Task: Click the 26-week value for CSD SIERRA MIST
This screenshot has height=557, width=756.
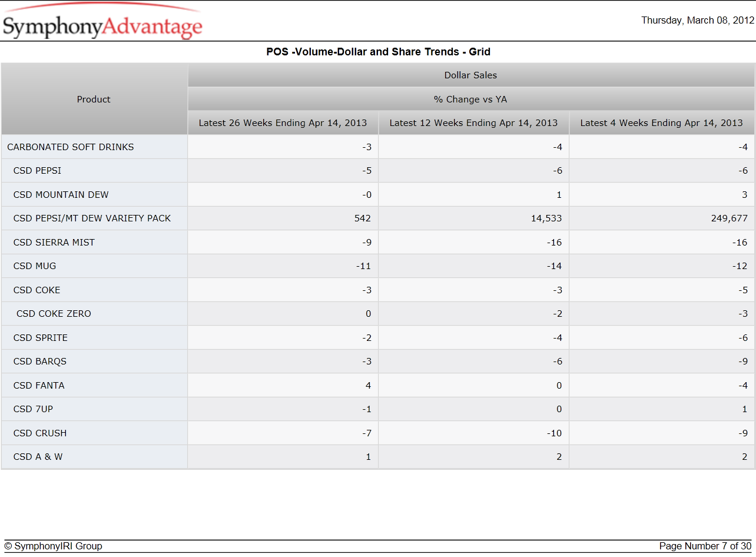Action: point(367,243)
